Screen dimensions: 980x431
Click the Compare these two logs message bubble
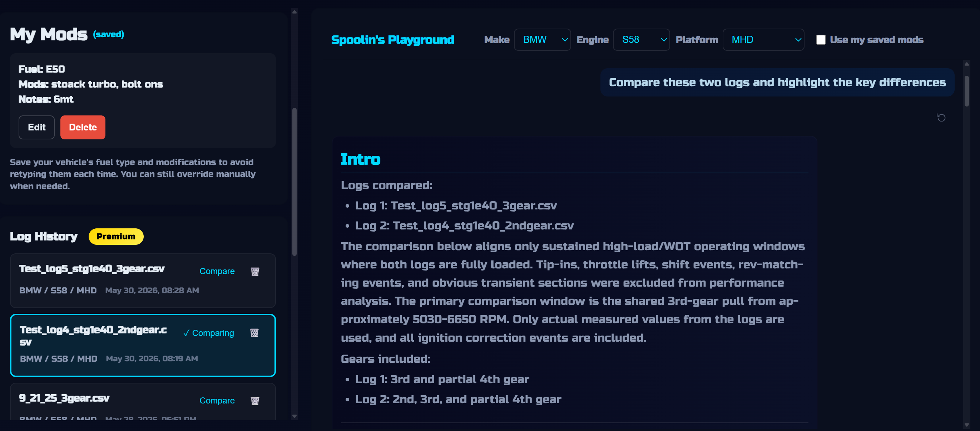(x=777, y=82)
